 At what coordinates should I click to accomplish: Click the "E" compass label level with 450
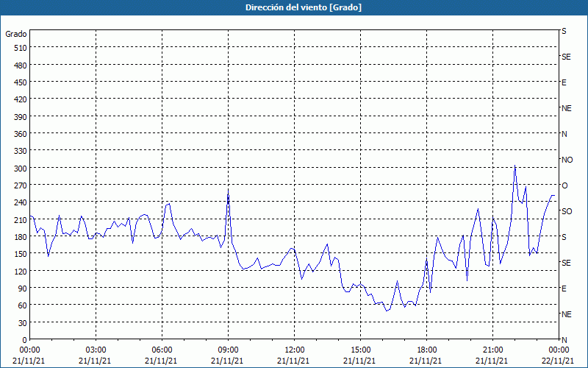564,82
